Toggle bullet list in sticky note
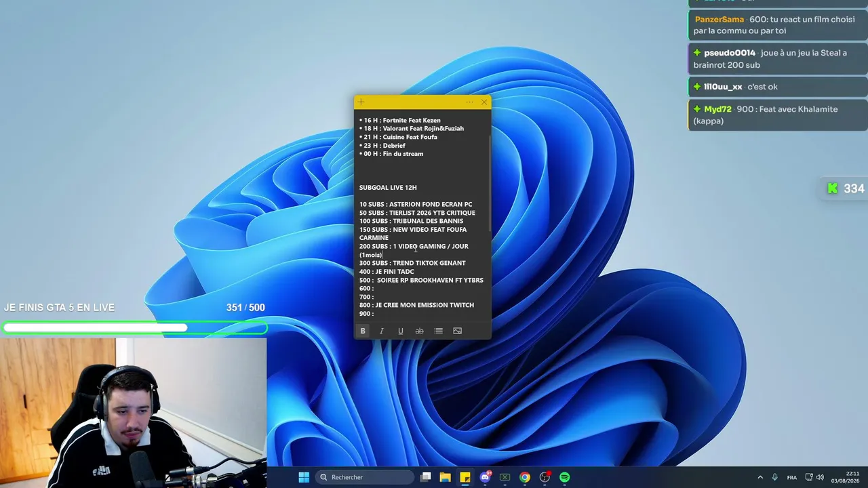 [438, 331]
